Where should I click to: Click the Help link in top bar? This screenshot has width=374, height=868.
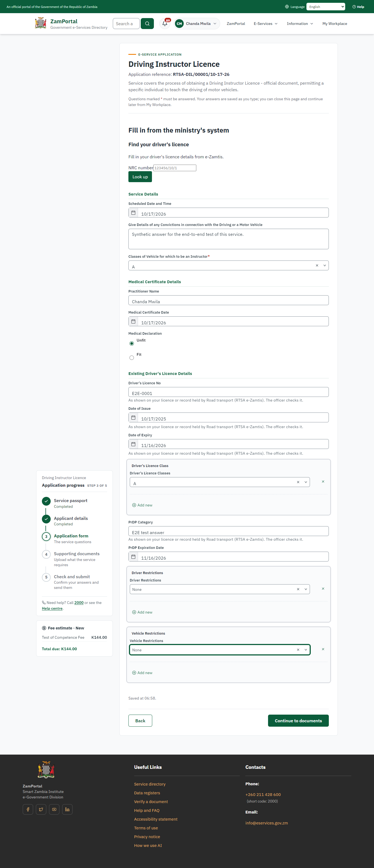[358, 7]
